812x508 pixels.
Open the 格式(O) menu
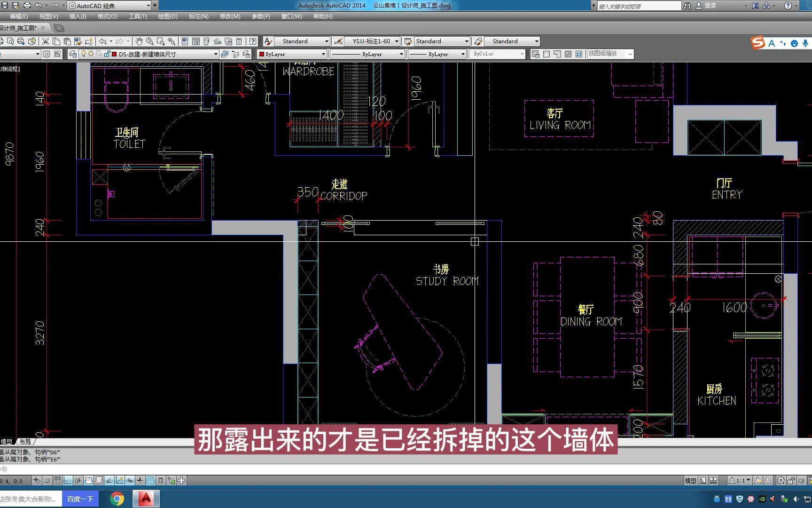108,16
